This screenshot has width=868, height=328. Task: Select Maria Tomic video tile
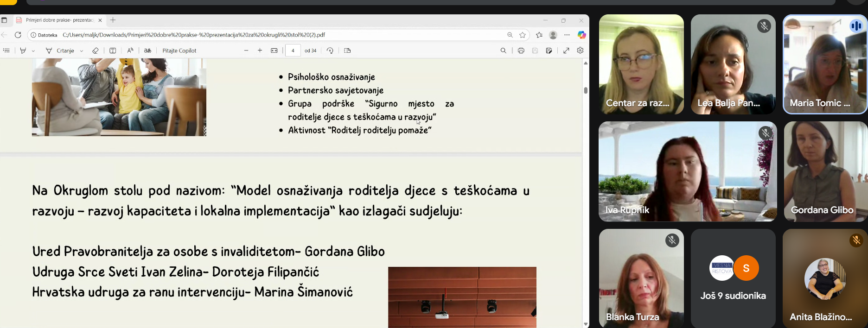[825, 64]
